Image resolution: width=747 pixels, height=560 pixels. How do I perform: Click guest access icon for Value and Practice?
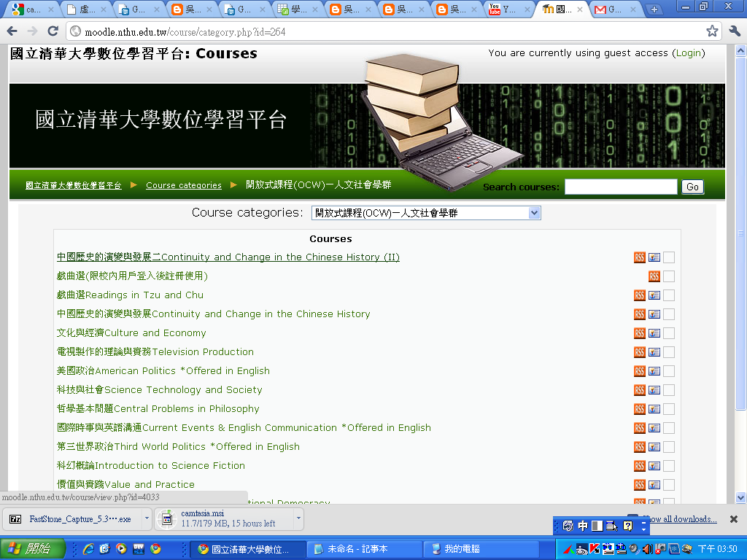[654, 485]
